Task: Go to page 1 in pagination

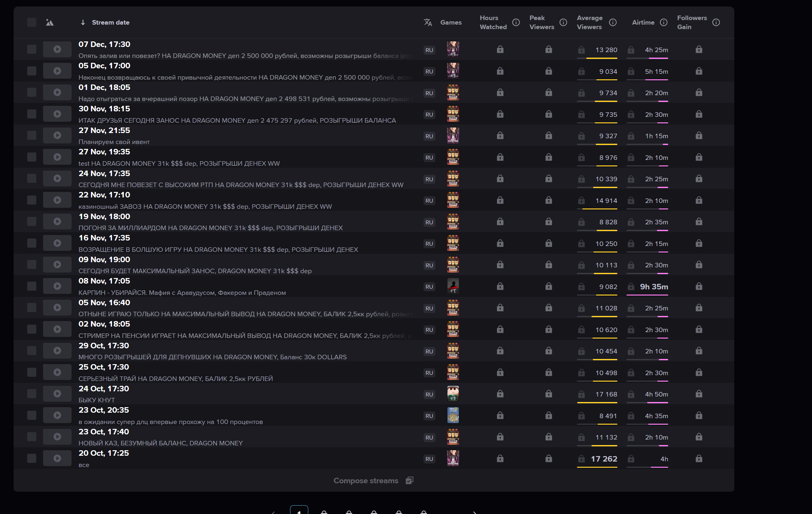Action: point(299,510)
